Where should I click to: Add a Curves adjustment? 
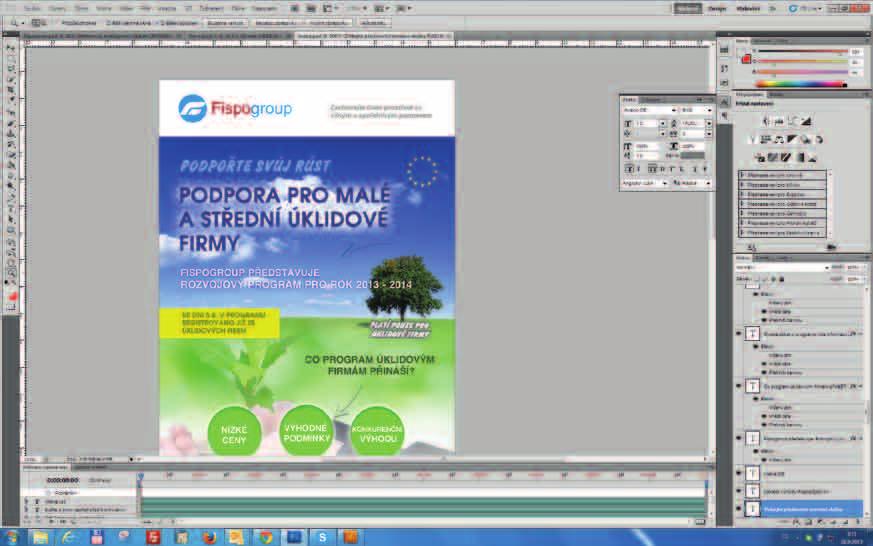click(792, 121)
